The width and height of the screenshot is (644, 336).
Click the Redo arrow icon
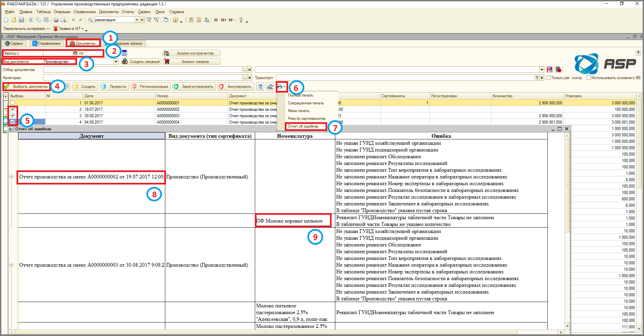(x=80, y=20)
